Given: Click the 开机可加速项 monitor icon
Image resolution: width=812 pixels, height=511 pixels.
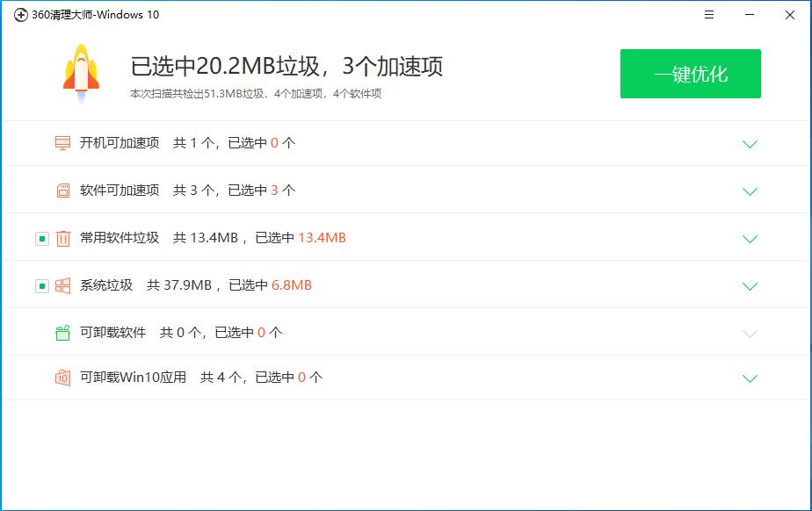Looking at the screenshot, I should pyautogui.click(x=61, y=142).
